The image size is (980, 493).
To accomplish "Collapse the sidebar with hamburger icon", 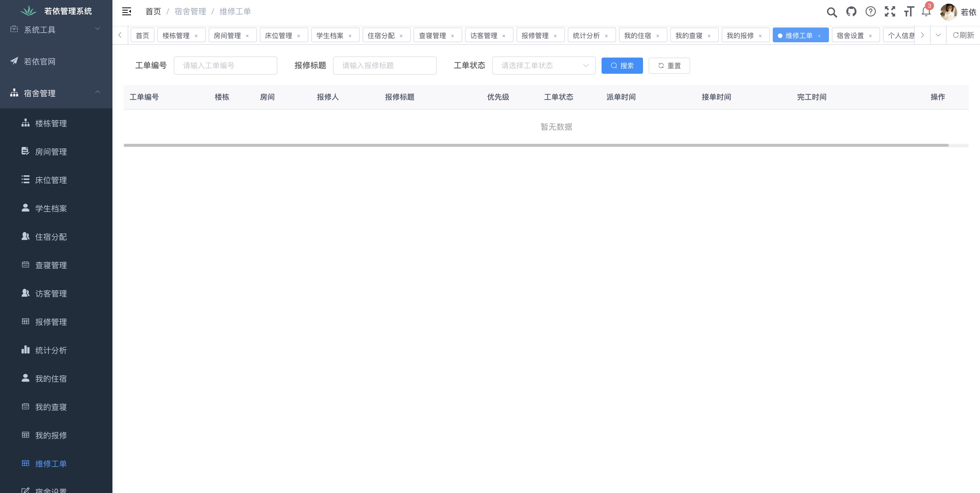I will (x=127, y=11).
